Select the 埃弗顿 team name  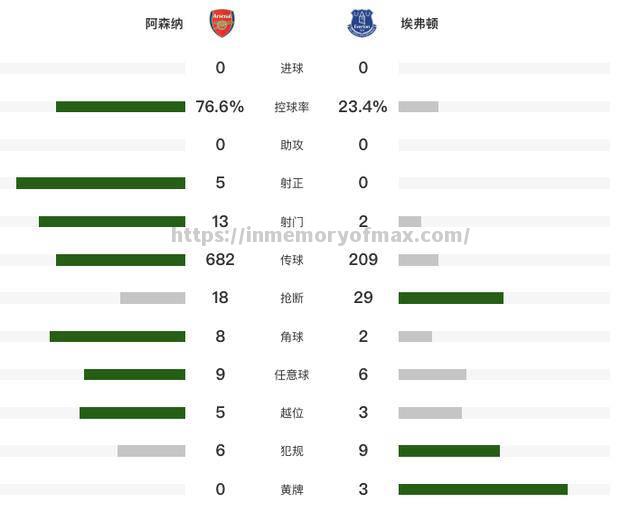[419, 23]
